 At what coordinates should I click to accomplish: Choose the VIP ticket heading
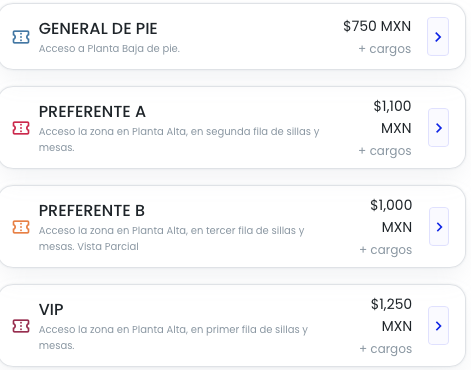click(x=51, y=310)
